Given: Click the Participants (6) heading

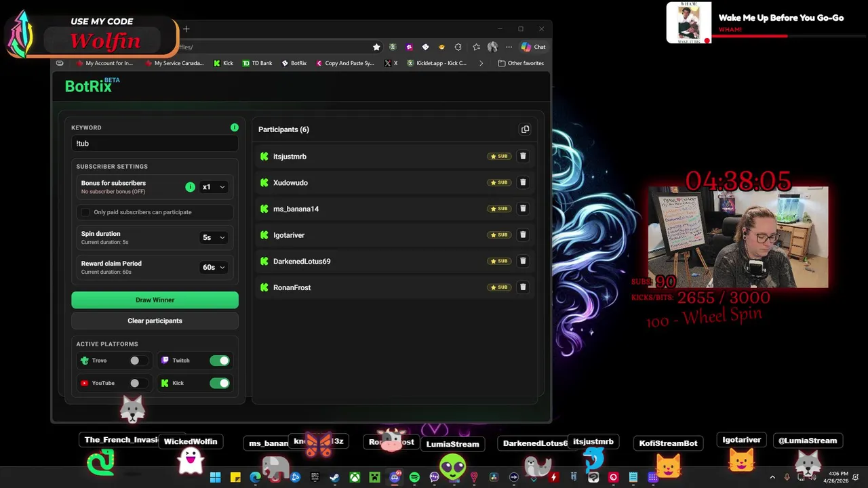Looking at the screenshot, I should click(x=283, y=129).
